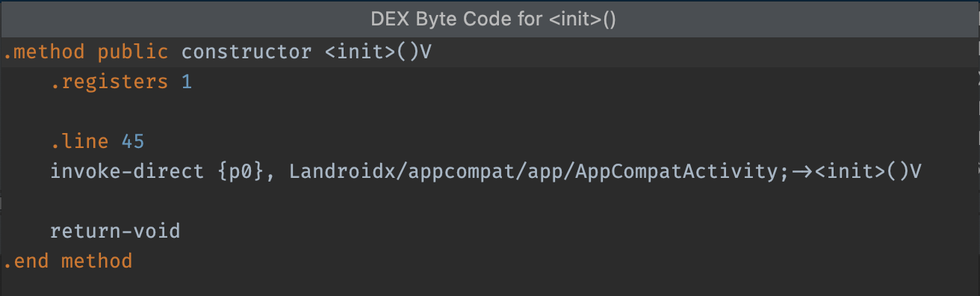Image resolution: width=980 pixels, height=296 pixels.
Task: Click 'Landroidx' in the class path
Action: tap(343, 171)
